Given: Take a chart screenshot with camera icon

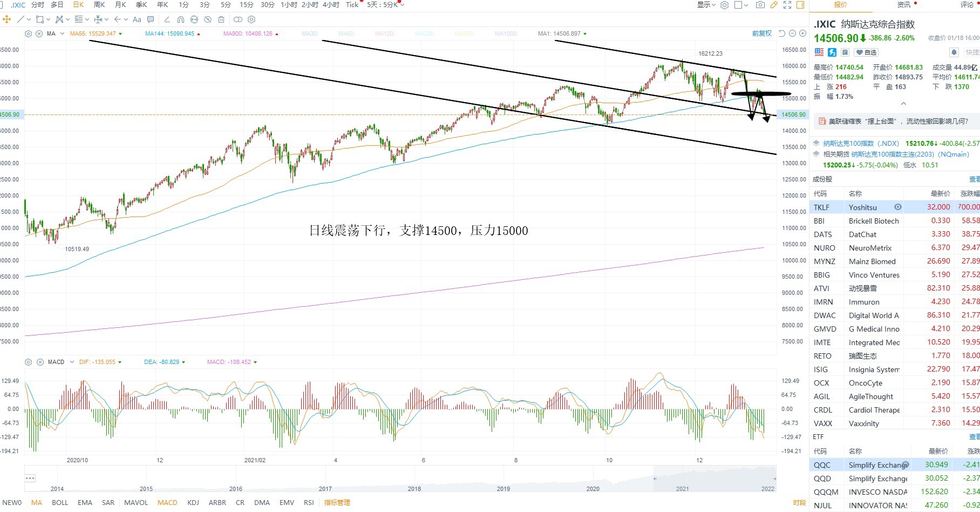Looking at the screenshot, I should point(760,5).
